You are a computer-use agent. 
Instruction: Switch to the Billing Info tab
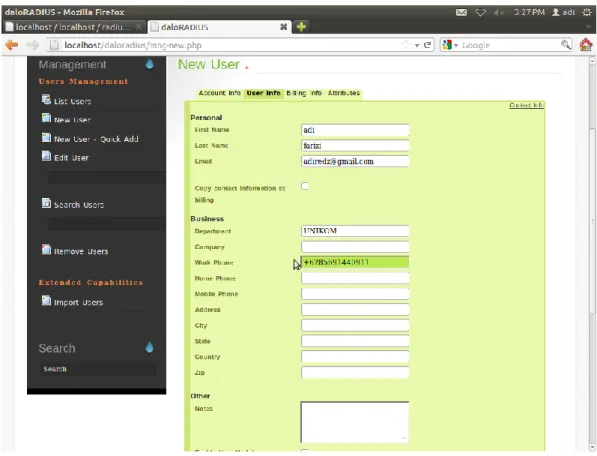[x=304, y=93]
